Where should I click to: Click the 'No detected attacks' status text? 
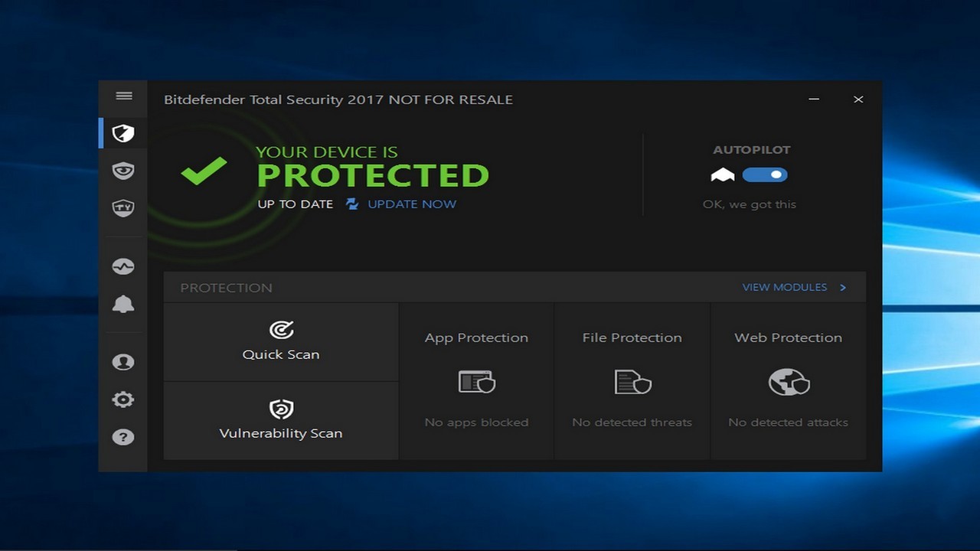[x=789, y=422]
